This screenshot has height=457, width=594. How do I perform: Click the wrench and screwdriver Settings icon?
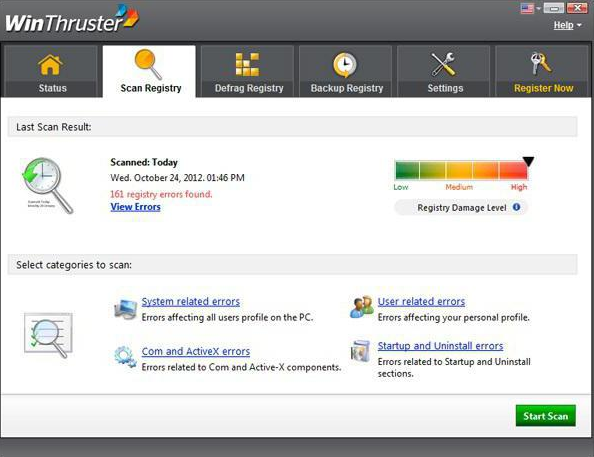tap(443, 64)
